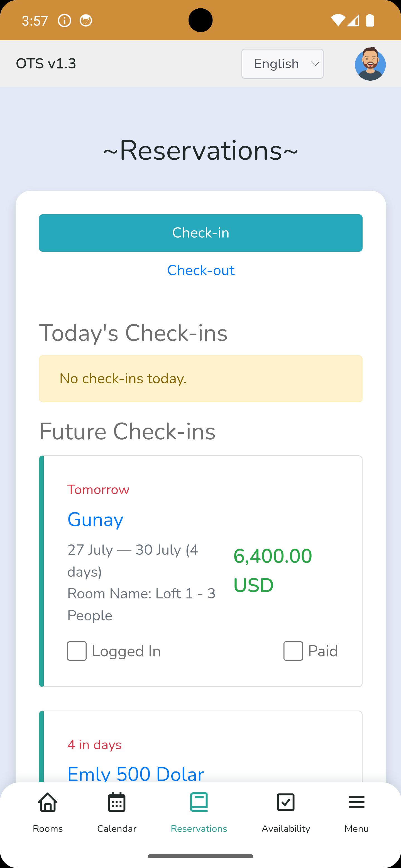The height and width of the screenshot is (868, 401).
Task: Click the language dropdown chevron arrow
Action: [x=315, y=64]
